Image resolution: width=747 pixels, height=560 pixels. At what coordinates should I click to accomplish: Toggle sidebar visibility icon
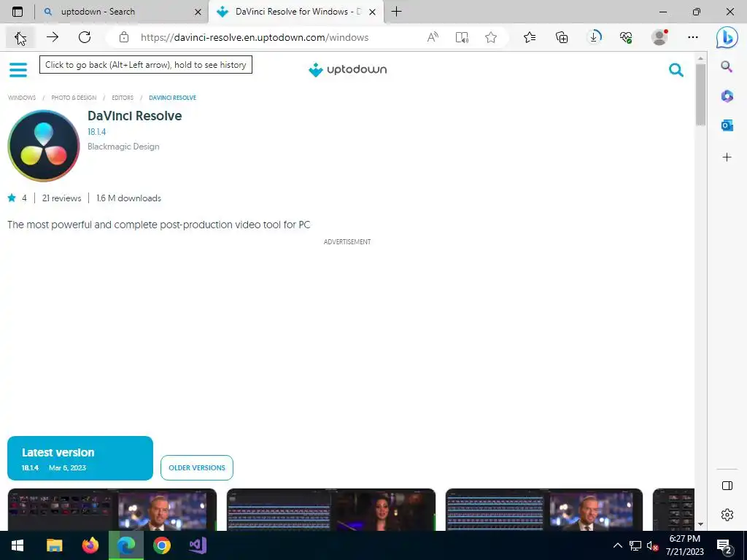(x=727, y=486)
